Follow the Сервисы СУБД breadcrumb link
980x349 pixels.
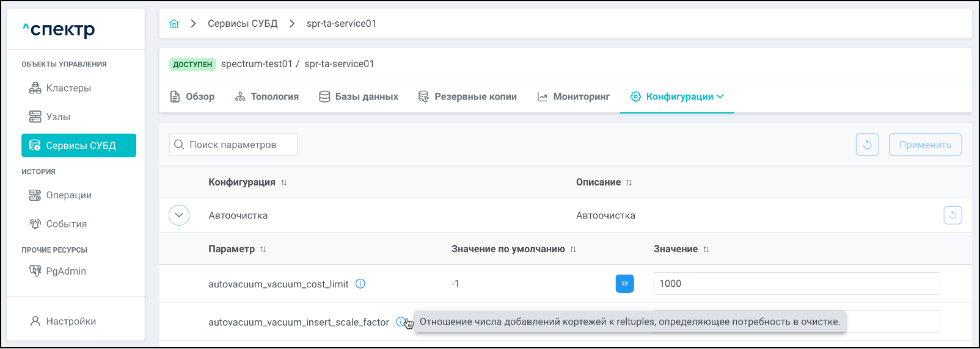[x=243, y=24]
